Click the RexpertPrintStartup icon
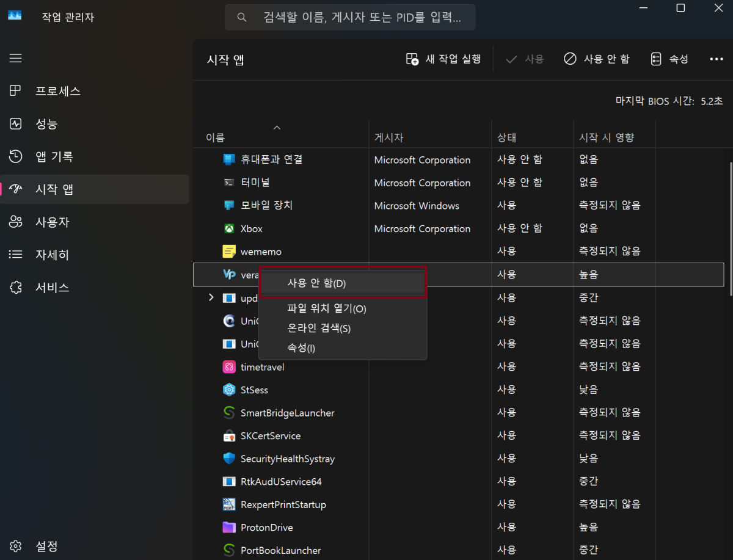The height and width of the screenshot is (560, 733). click(x=229, y=504)
